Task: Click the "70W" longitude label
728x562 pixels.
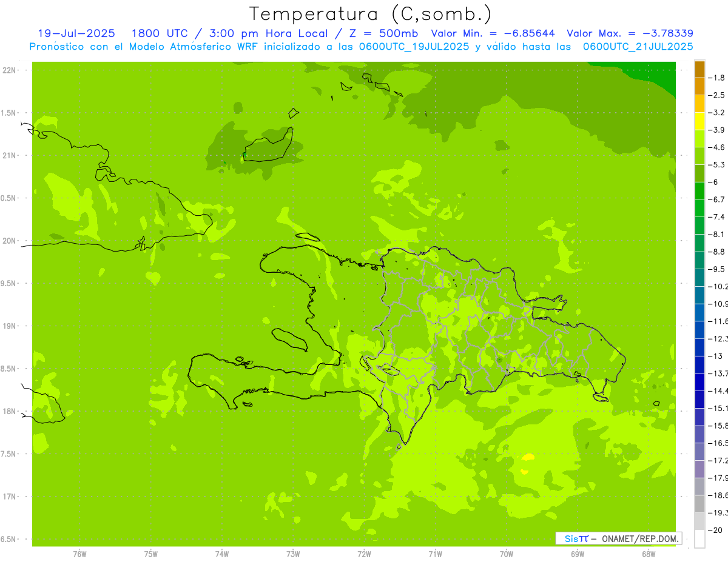Action: click(x=507, y=554)
